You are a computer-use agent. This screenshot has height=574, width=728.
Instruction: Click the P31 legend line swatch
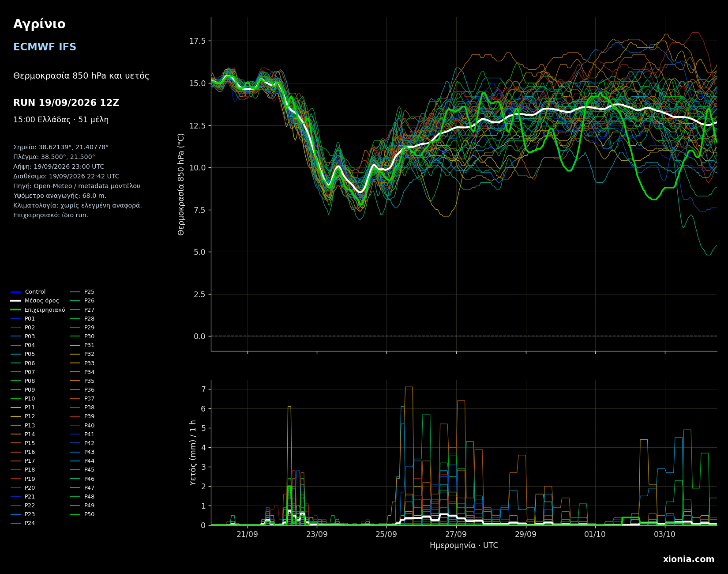pyautogui.click(x=75, y=345)
